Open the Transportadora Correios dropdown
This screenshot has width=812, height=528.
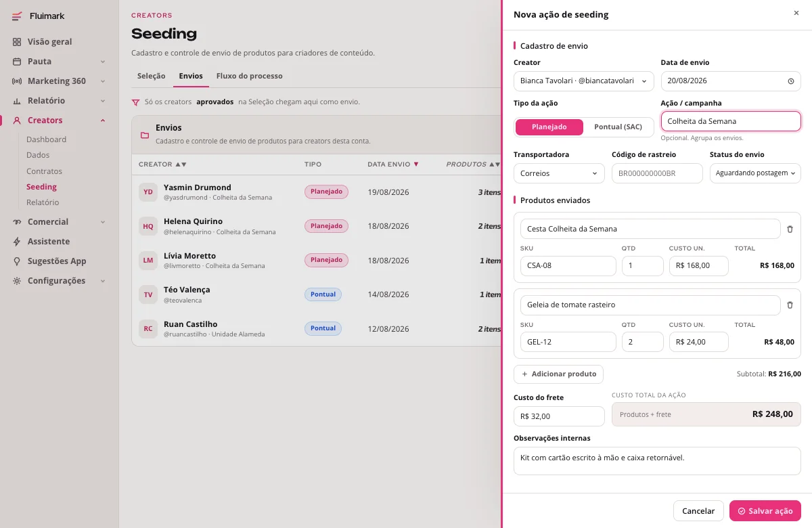tap(559, 173)
